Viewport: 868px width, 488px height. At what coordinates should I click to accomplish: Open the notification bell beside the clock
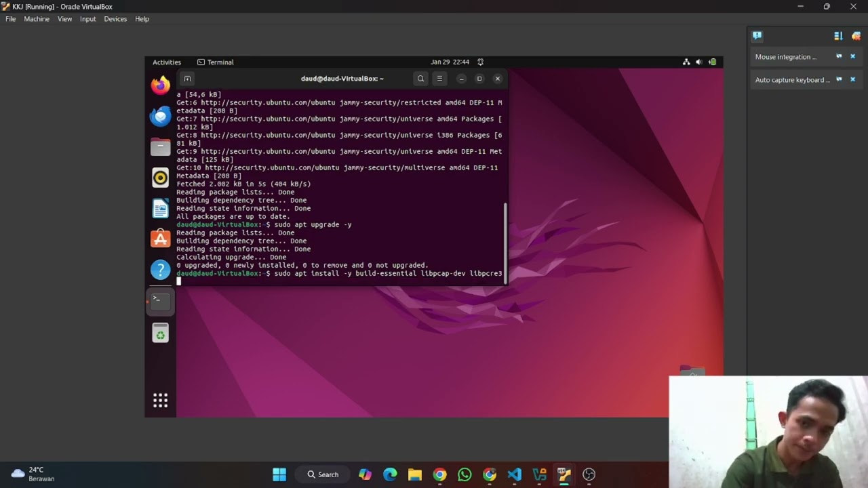[x=480, y=62]
